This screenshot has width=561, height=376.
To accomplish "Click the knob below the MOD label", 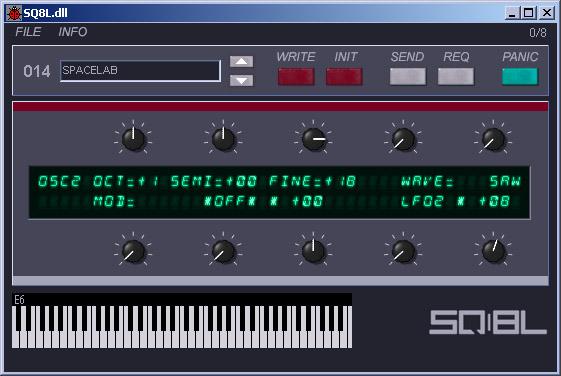I will tap(133, 251).
